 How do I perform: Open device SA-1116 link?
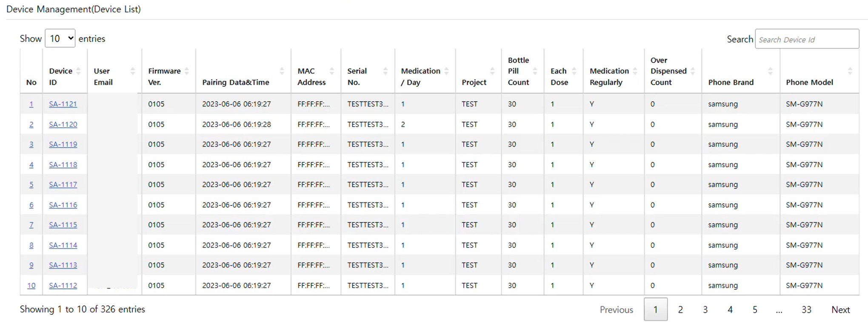[63, 205]
